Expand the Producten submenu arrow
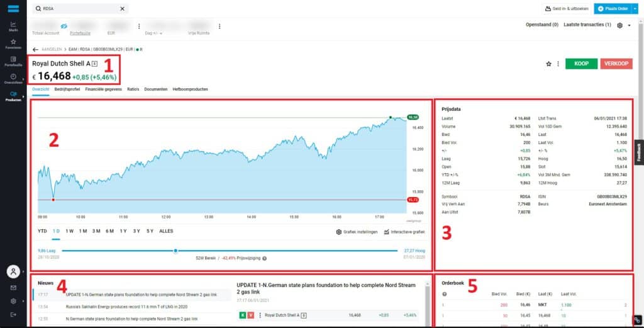Screen dimensions: 644x328 [24, 96]
